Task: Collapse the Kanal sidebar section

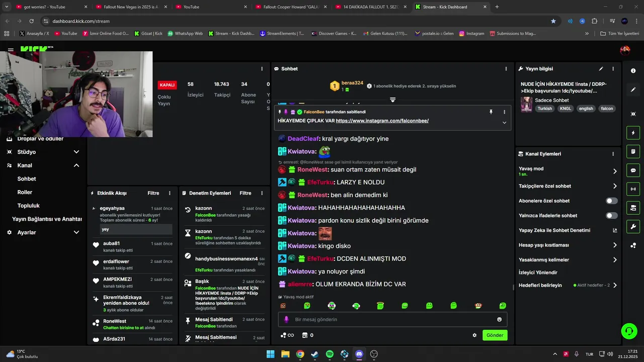Action: click(76, 165)
